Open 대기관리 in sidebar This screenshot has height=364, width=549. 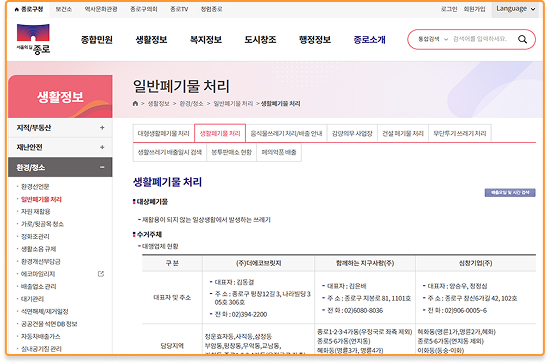(x=32, y=299)
